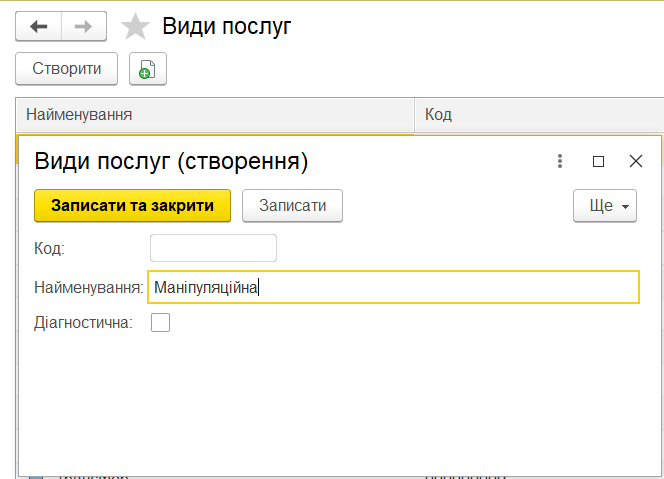This screenshot has height=479, width=664.
Task: Focus the Код input field
Action: click(213, 248)
